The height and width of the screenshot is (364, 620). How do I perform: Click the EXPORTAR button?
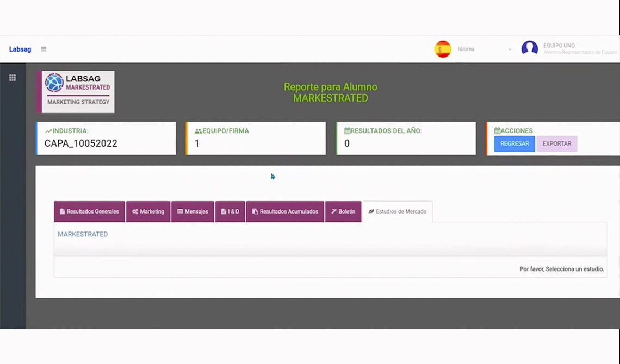(557, 144)
